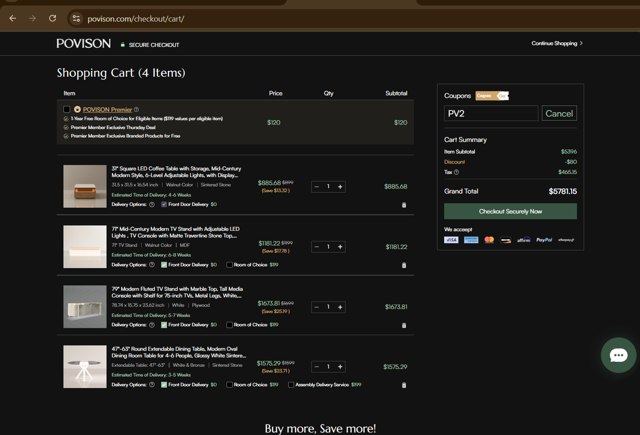
Task: Click the browser forward arrow
Action: 32,18
